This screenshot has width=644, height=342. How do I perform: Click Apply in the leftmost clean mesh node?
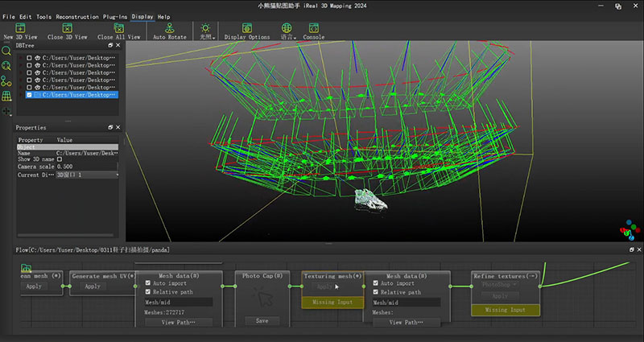point(34,286)
